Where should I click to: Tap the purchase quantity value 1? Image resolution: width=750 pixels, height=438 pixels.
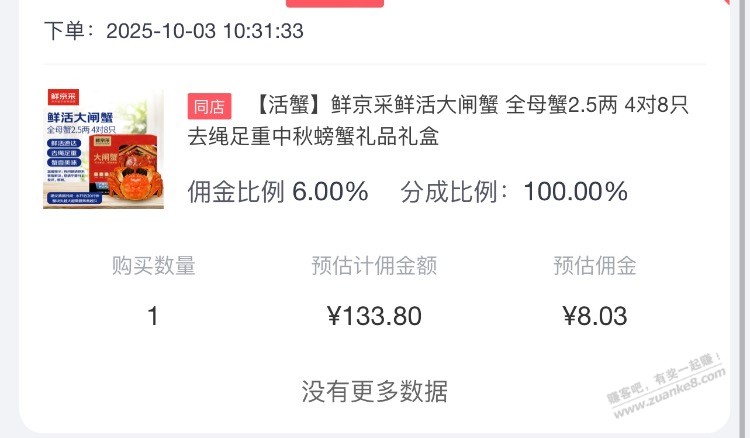pos(153,317)
